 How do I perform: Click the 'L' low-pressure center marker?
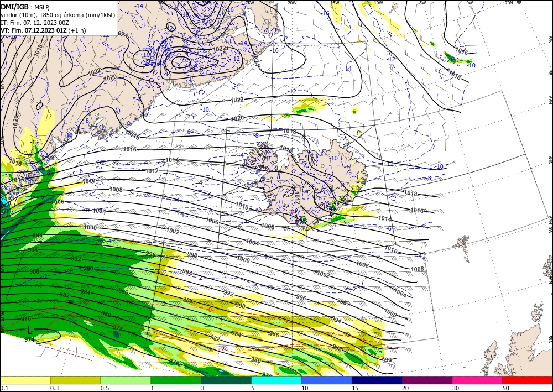[x=30, y=331]
